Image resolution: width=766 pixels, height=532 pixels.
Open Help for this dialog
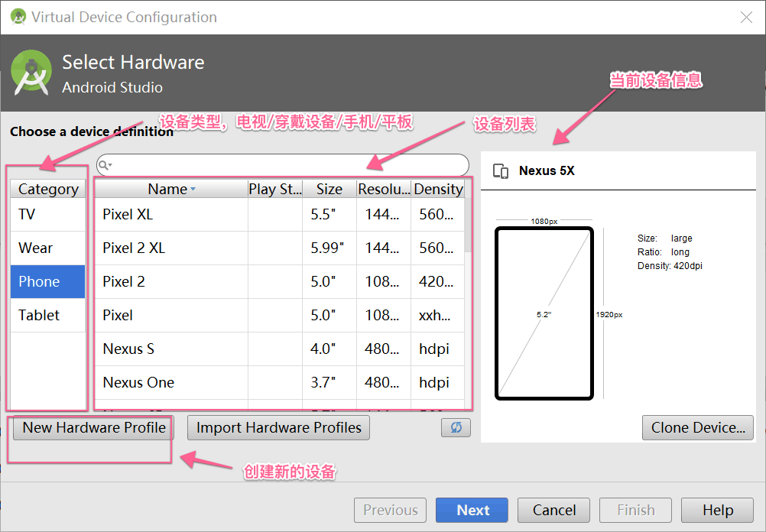[717, 510]
